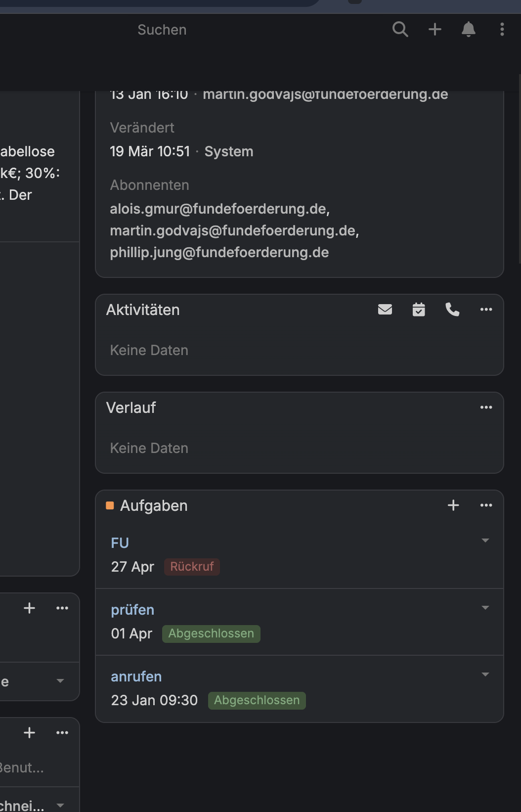The height and width of the screenshot is (812, 521).
Task: Log a call using phone icon
Action: pyautogui.click(x=452, y=310)
